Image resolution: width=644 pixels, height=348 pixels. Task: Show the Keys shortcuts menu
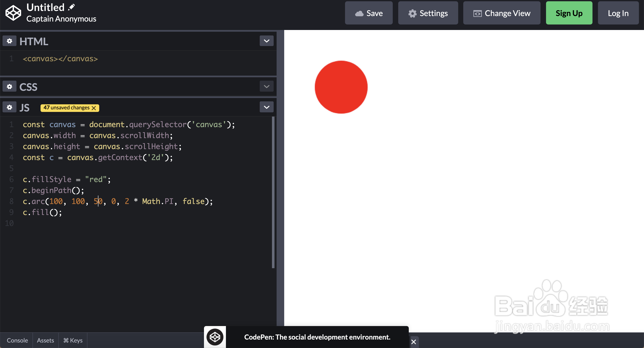coord(73,340)
